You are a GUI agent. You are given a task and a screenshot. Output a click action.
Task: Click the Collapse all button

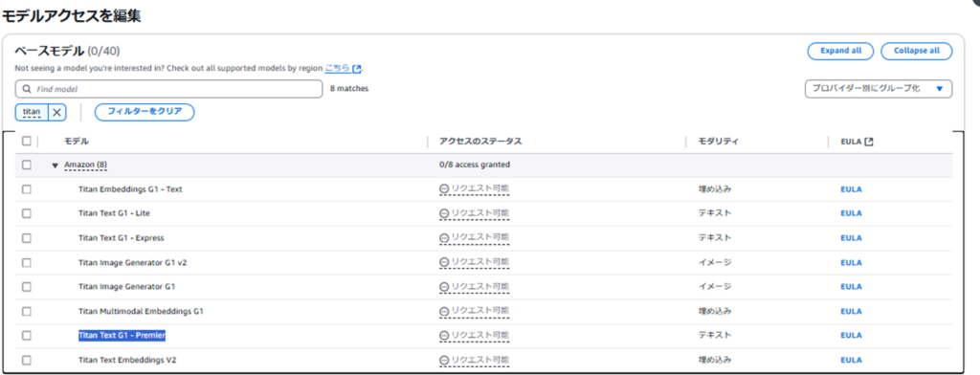click(x=916, y=52)
